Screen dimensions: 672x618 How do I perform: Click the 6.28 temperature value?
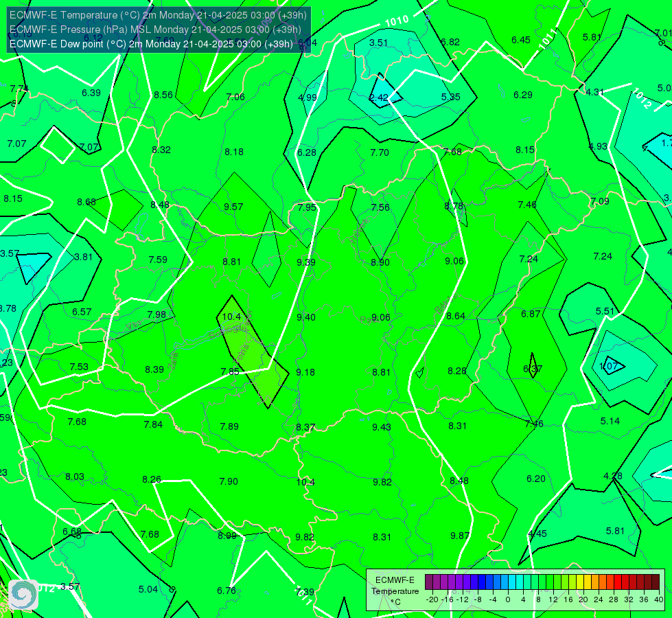click(307, 152)
